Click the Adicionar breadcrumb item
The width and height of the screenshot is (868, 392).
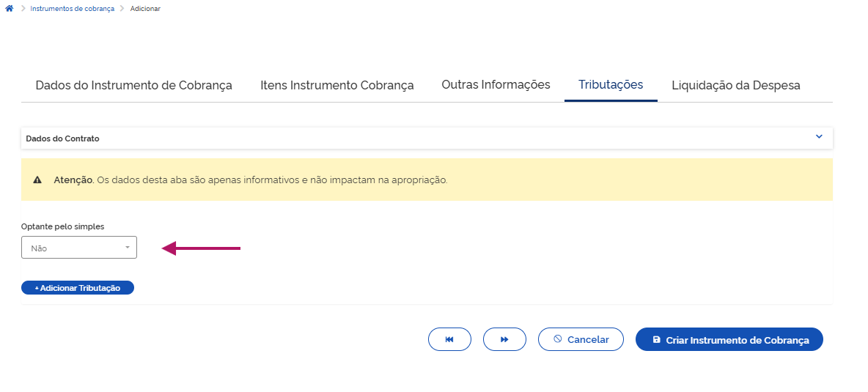(145, 9)
